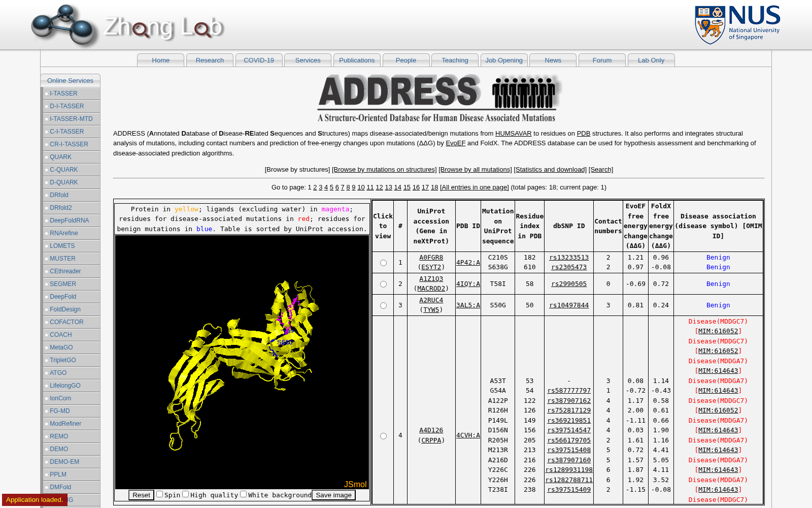
Task: Open PDB ID 4IQY:A
Action: (x=468, y=284)
